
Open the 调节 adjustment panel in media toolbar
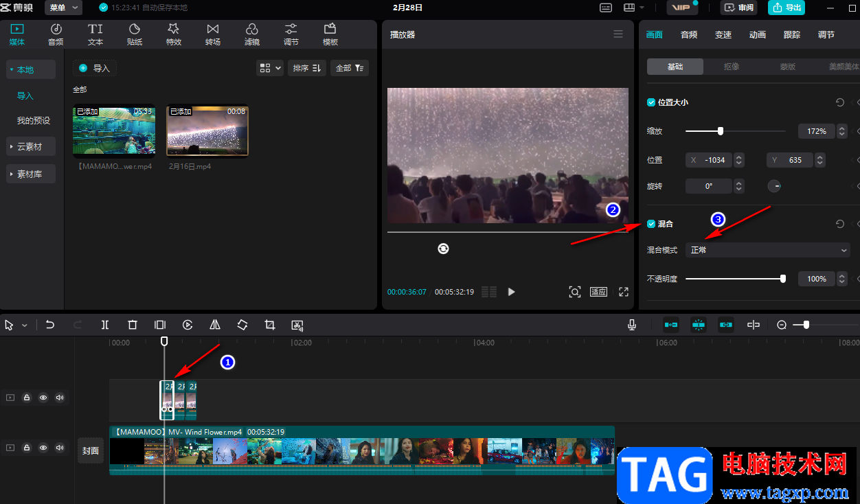coord(291,34)
